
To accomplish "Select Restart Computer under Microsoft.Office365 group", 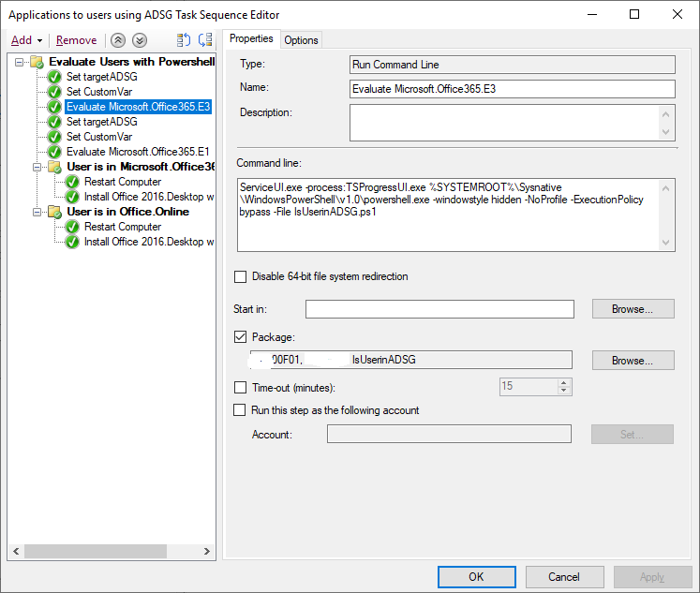I will [123, 182].
